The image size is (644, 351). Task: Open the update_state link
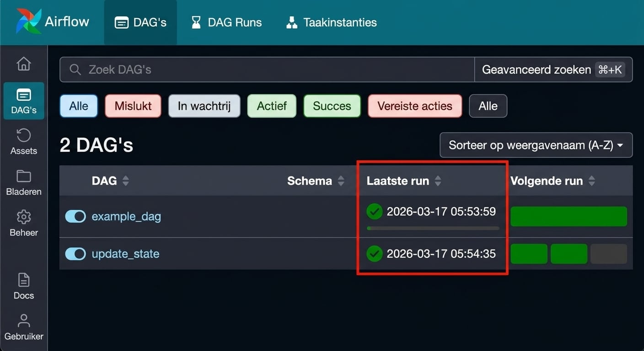coord(125,254)
